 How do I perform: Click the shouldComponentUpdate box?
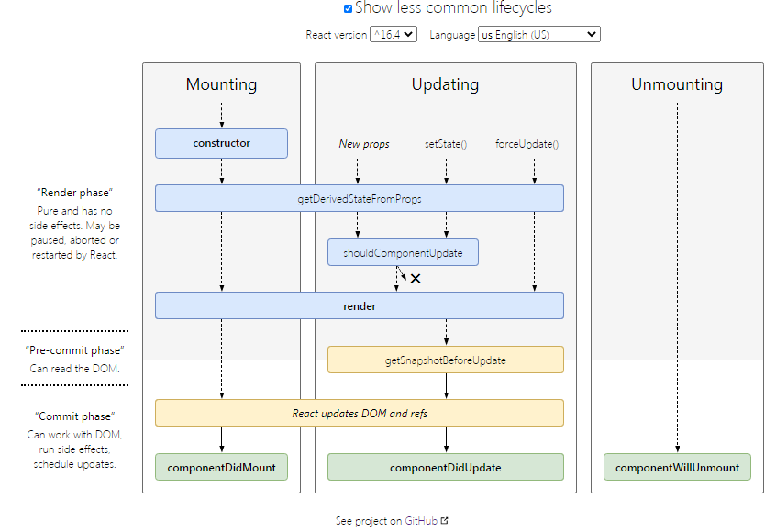(x=403, y=252)
